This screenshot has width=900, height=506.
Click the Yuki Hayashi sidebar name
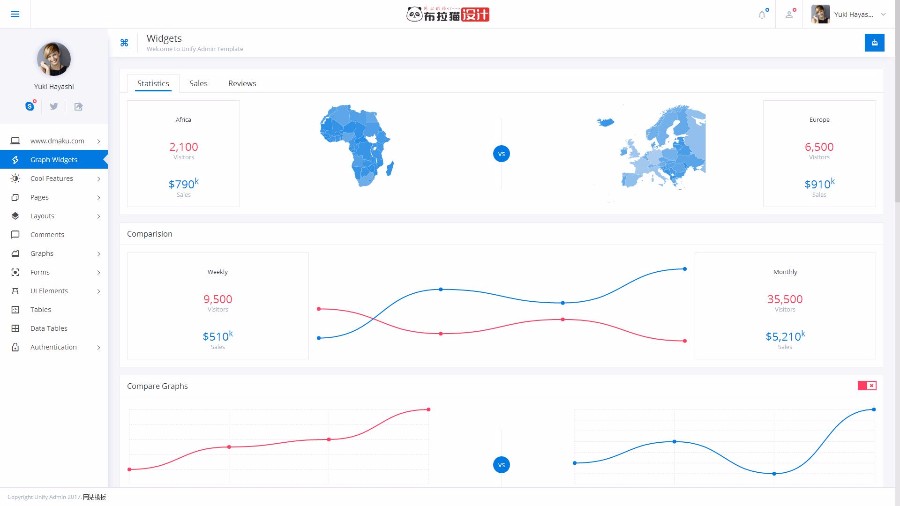pyautogui.click(x=54, y=87)
